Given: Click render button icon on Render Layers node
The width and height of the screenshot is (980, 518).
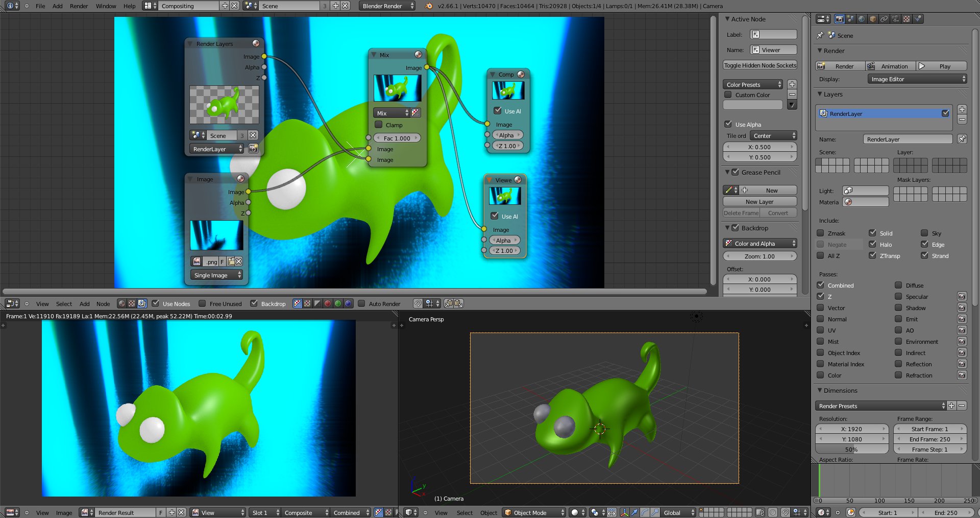Looking at the screenshot, I should (253, 149).
